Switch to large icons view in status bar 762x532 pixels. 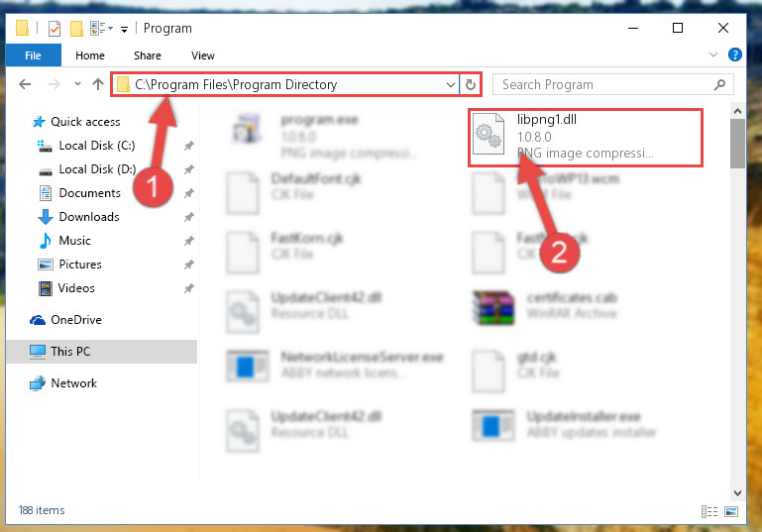pos(731,511)
